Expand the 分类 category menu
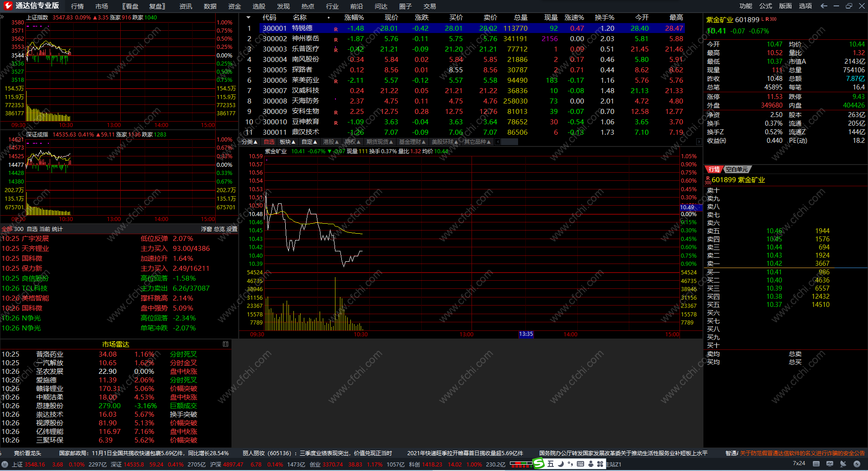Image resolution: width=868 pixels, height=471 pixels. pyautogui.click(x=250, y=142)
